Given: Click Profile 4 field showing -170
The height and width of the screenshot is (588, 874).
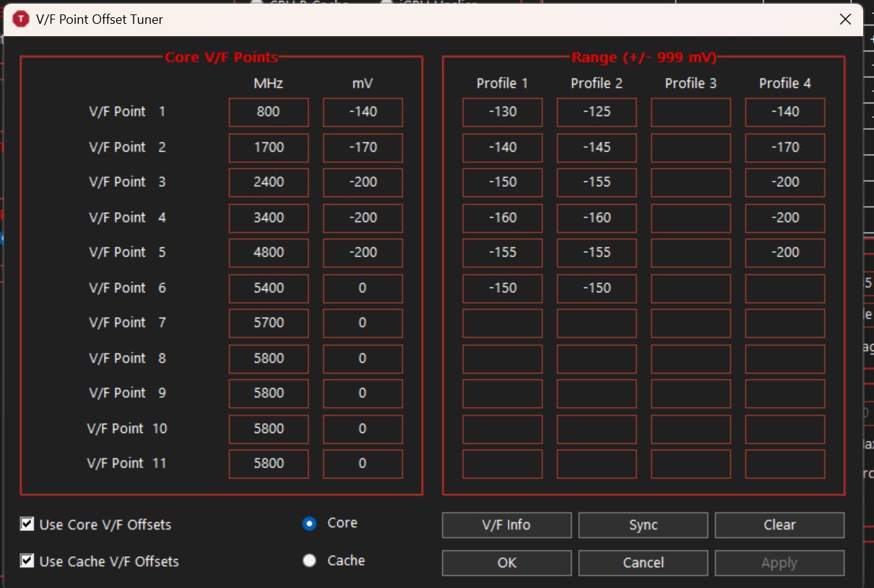Looking at the screenshot, I should point(785,147).
